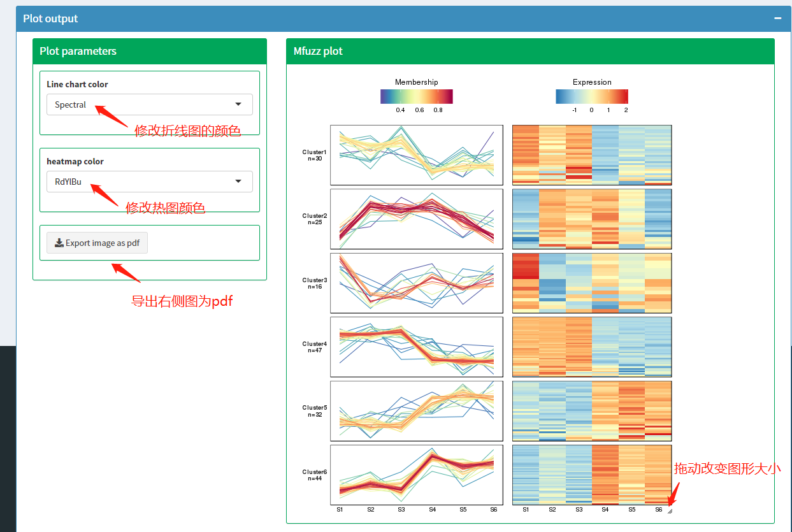Image resolution: width=792 pixels, height=532 pixels.
Task: Click the Mfuzz plot panel header
Action: pyautogui.click(x=529, y=51)
